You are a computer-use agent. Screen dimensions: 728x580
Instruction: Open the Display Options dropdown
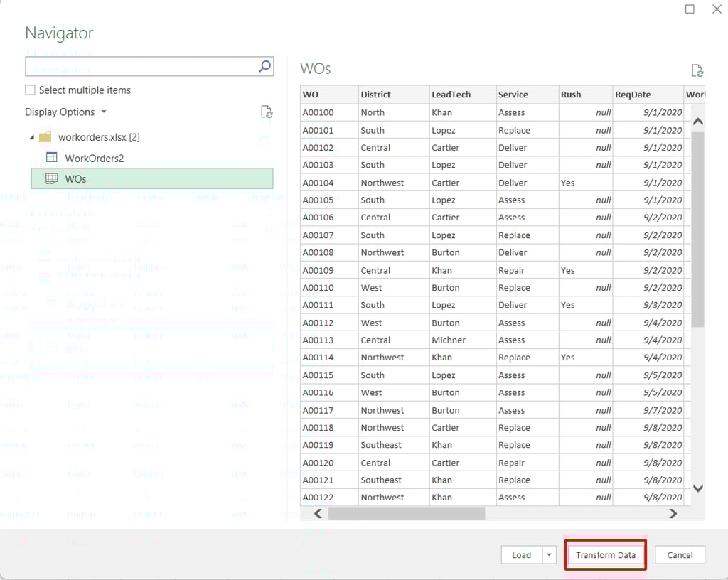[65, 112]
